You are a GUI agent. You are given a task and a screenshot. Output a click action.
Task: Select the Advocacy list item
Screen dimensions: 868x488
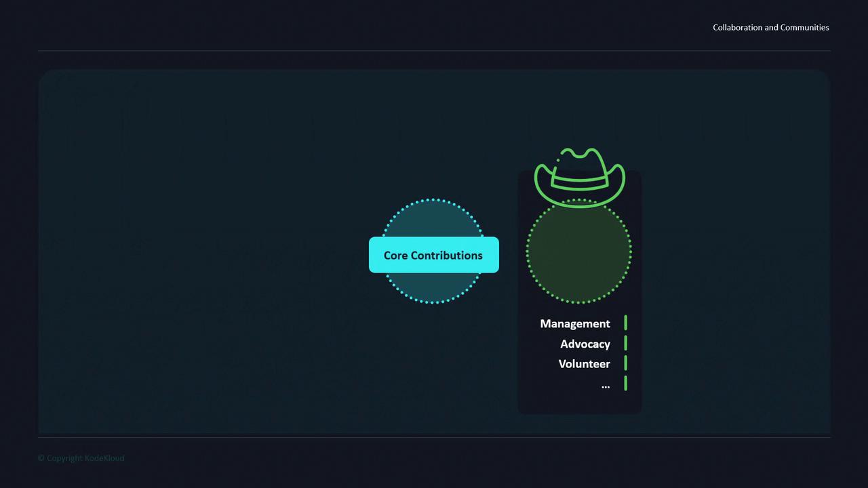[585, 344]
